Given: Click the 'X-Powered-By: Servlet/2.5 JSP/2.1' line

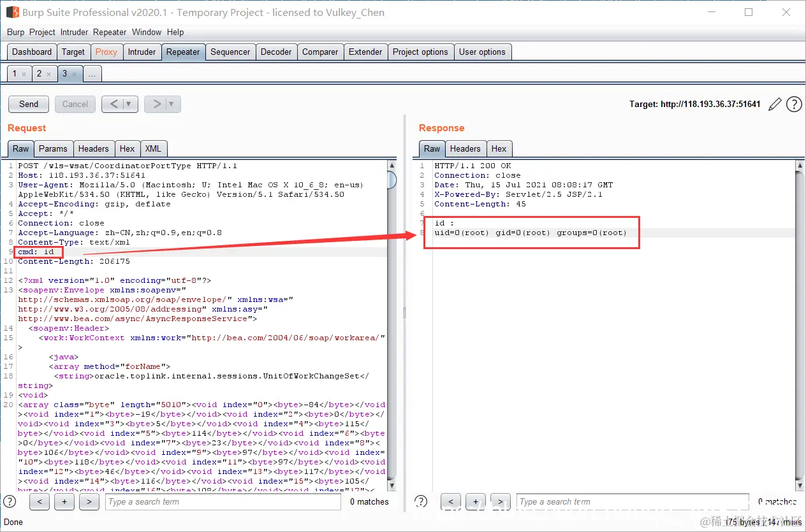Looking at the screenshot, I should [x=518, y=194].
